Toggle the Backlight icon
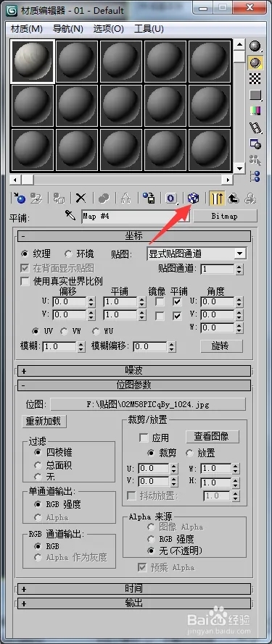 click(x=255, y=62)
